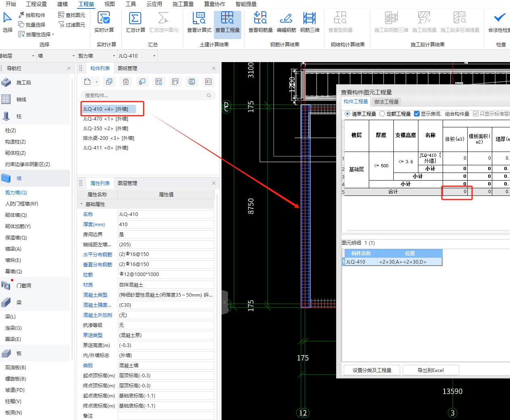
Task: Select 现浇板(B) in the navigation list
Action: click(x=16, y=368)
